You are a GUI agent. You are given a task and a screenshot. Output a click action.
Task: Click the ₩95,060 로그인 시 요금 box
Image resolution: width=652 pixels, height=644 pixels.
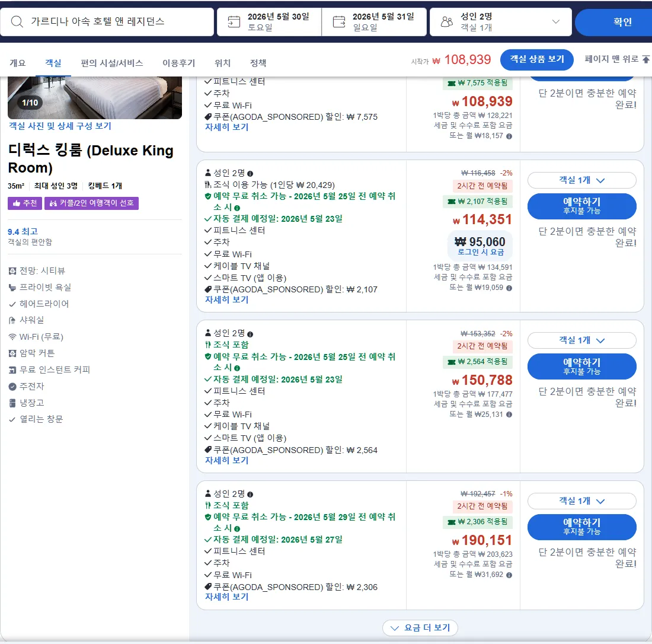(480, 246)
